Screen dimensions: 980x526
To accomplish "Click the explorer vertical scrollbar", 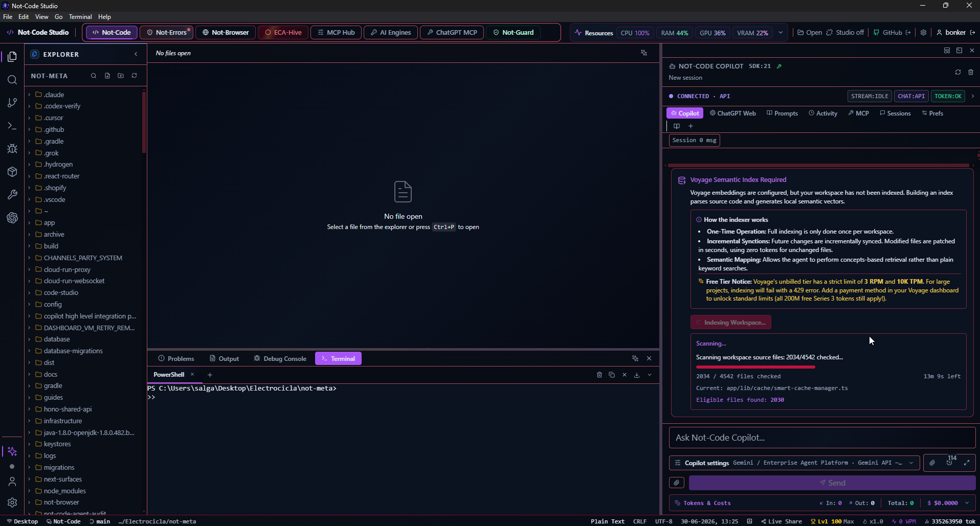I will point(144,123).
